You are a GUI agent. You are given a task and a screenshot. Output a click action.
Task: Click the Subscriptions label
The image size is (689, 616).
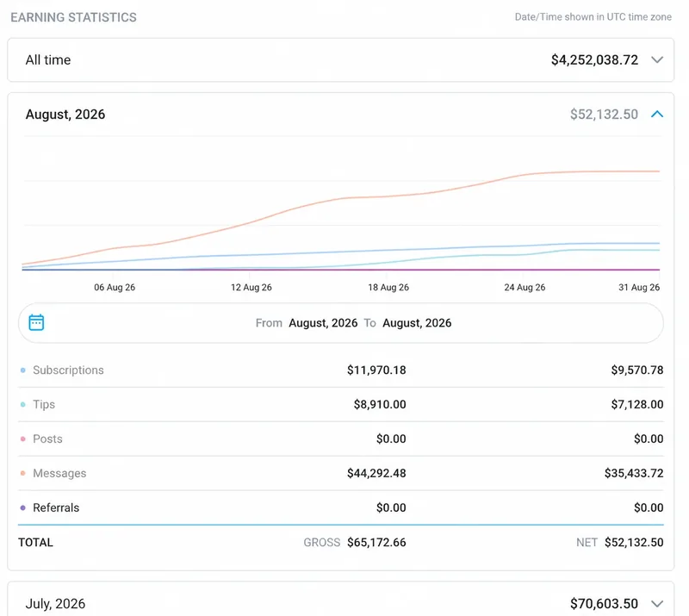(x=68, y=370)
